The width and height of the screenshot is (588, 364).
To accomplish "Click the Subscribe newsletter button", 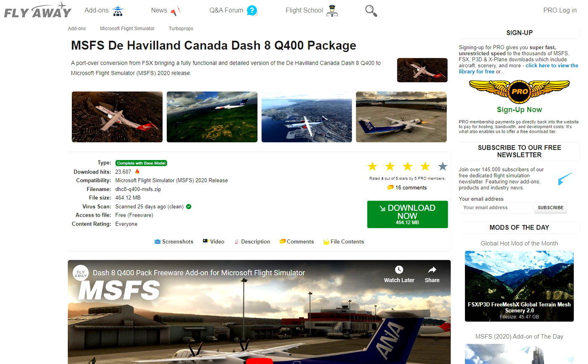I will (550, 208).
